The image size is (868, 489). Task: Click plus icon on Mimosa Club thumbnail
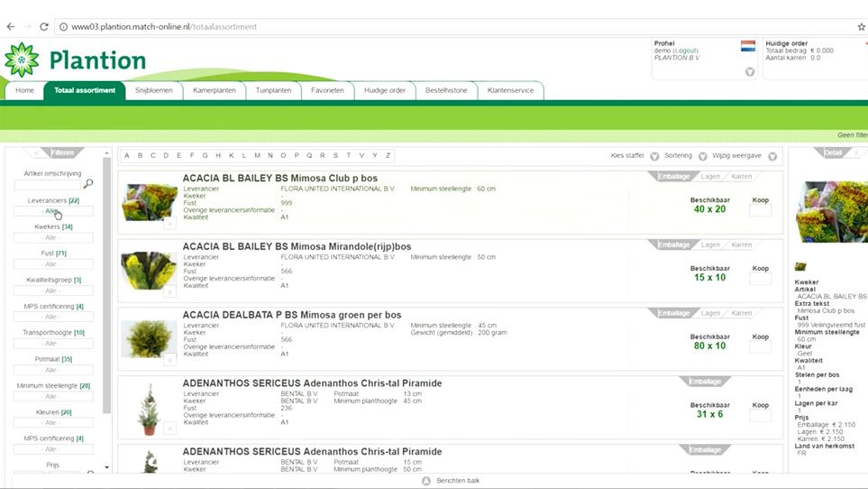(169, 224)
